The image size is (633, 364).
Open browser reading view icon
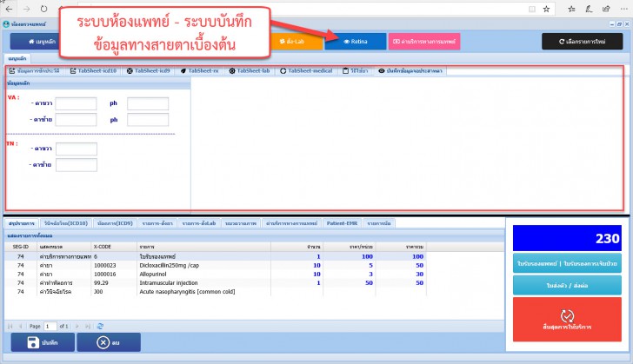click(x=532, y=9)
